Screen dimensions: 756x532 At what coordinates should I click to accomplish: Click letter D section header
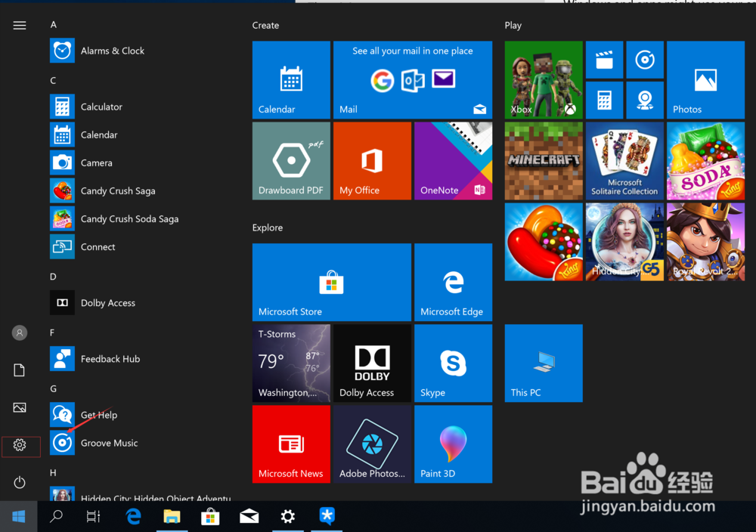tap(53, 277)
